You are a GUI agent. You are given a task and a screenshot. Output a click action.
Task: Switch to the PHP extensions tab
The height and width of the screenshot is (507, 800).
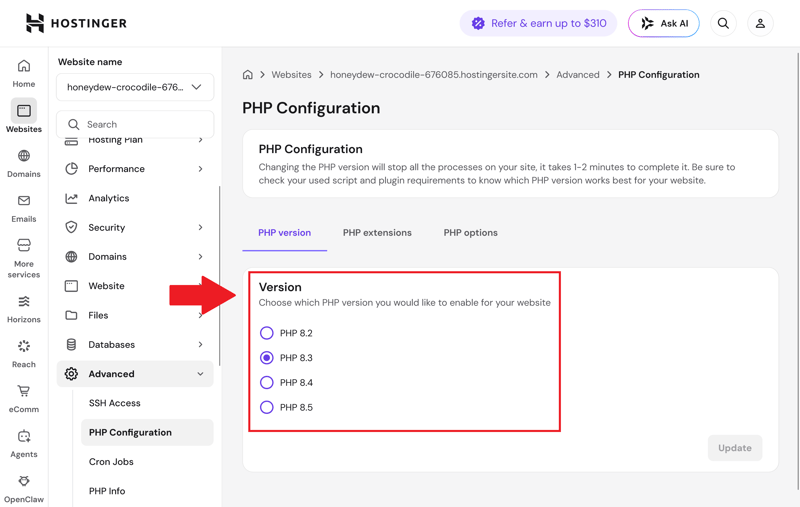click(x=377, y=233)
